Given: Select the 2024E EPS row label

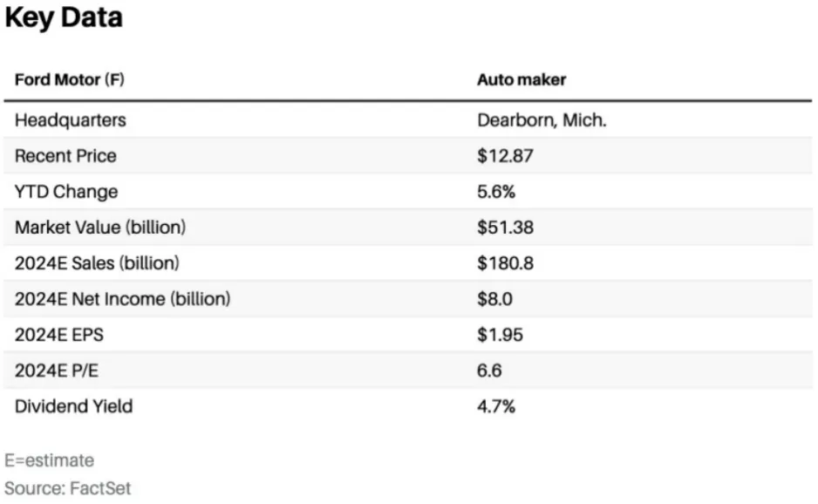Looking at the screenshot, I should click(x=59, y=335).
